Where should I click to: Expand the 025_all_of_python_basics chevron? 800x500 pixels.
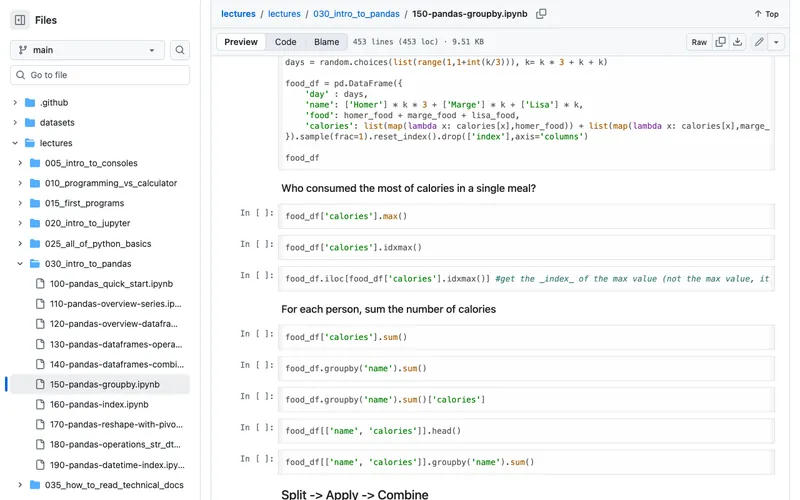[x=20, y=243]
